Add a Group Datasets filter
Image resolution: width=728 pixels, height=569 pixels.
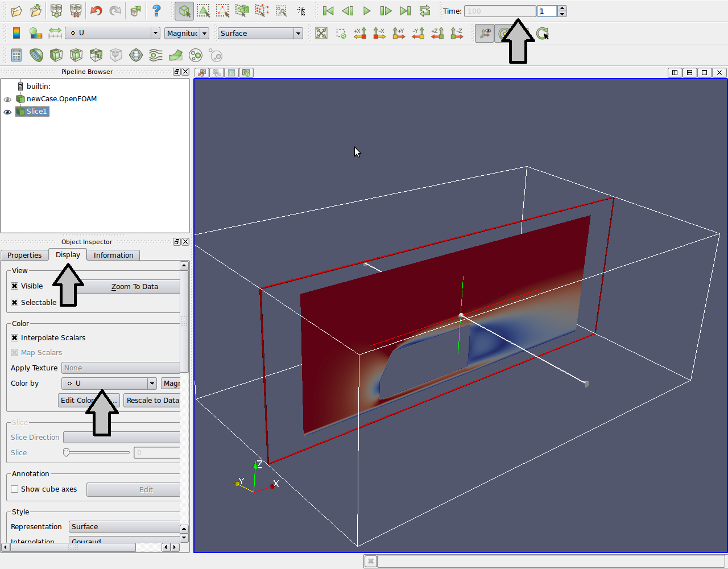pyautogui.click(x=196, y=55)
